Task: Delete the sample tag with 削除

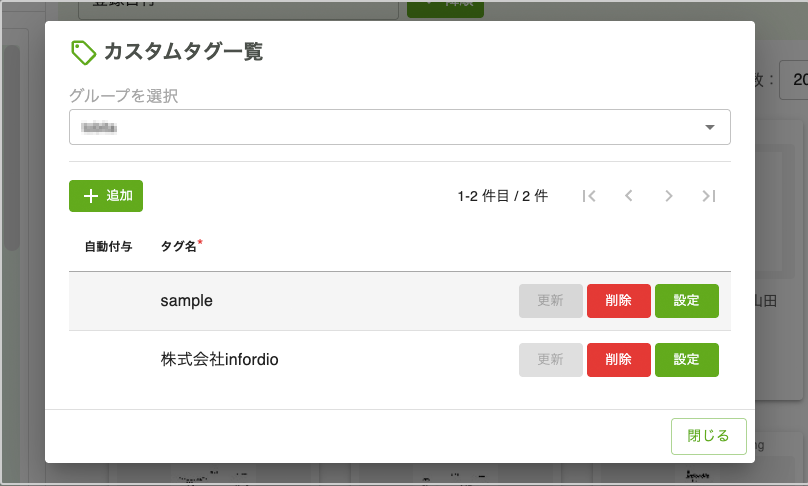Action: 618,301
